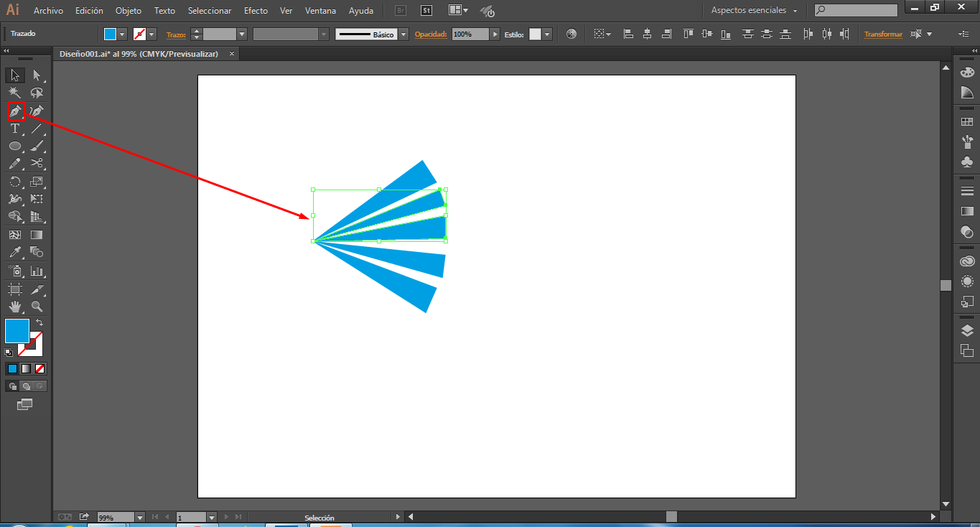980x527 pixels.
Task: Align selection horizontally to left
Action: pos(629,34)
